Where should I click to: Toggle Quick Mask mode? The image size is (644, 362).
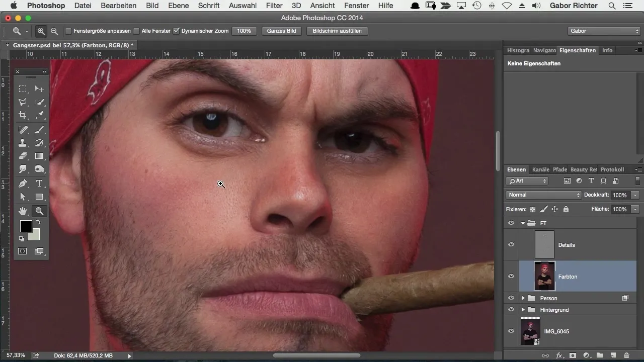(23, 251)
